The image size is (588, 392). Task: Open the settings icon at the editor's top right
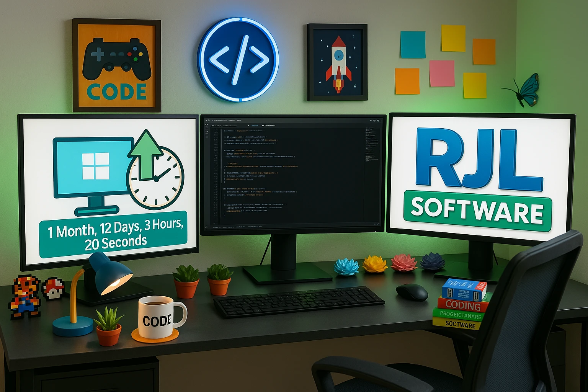click(x=378, y=120)
